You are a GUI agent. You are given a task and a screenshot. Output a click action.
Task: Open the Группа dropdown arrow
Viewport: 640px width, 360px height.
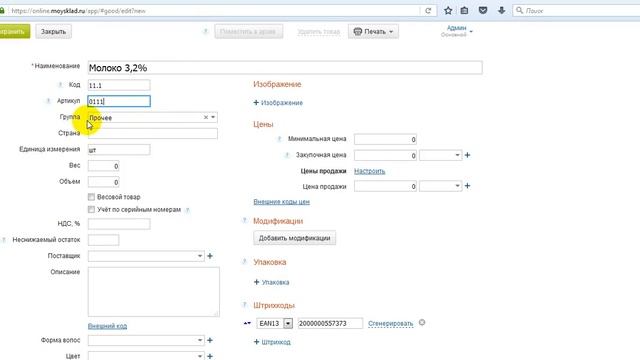point(213,117)
